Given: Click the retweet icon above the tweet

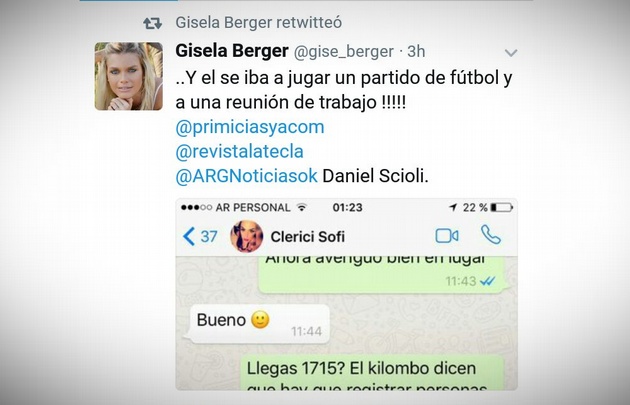Looking at the screenshot, I should (x=153, y=23).
